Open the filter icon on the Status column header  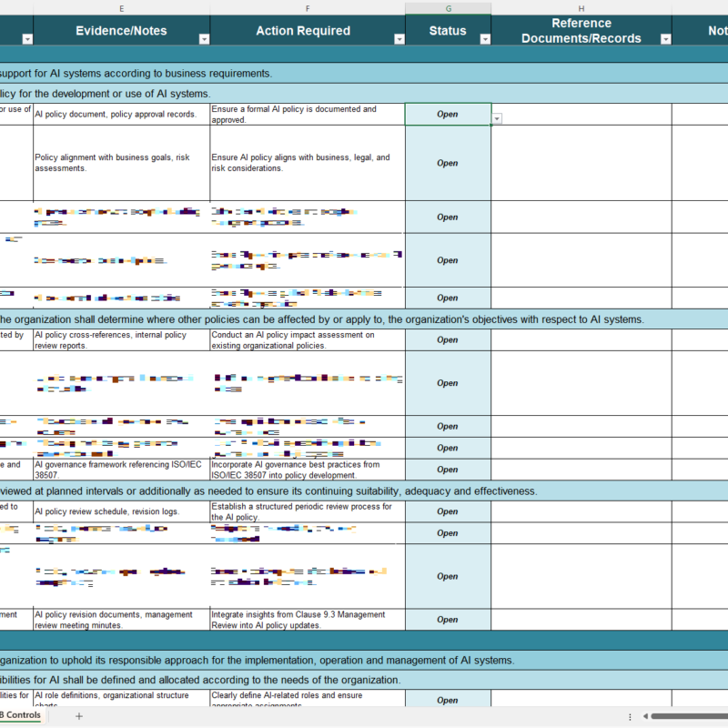pyautogui.click(x=484, y=40)
